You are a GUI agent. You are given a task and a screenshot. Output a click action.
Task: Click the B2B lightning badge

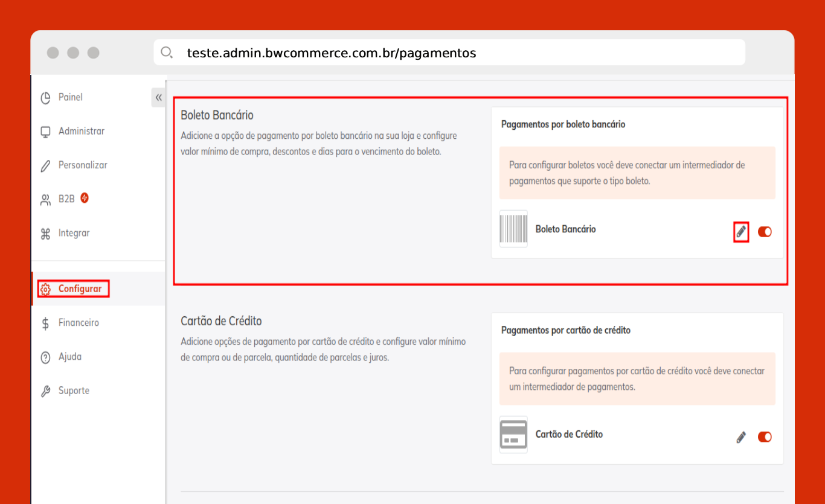click(85, 198)
